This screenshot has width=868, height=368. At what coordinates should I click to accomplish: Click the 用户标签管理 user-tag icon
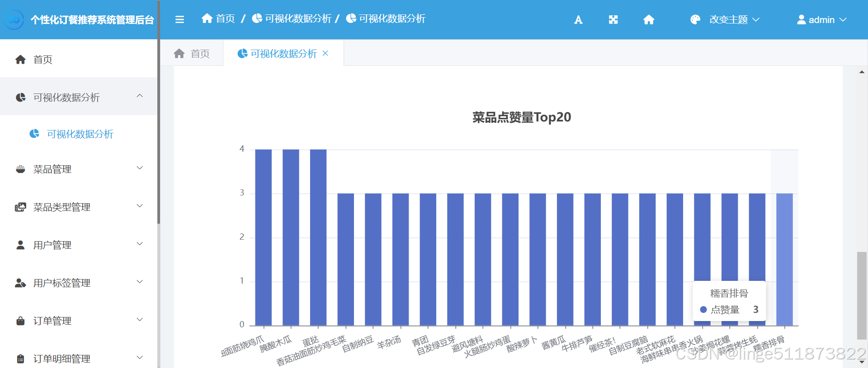click(20, 283)
